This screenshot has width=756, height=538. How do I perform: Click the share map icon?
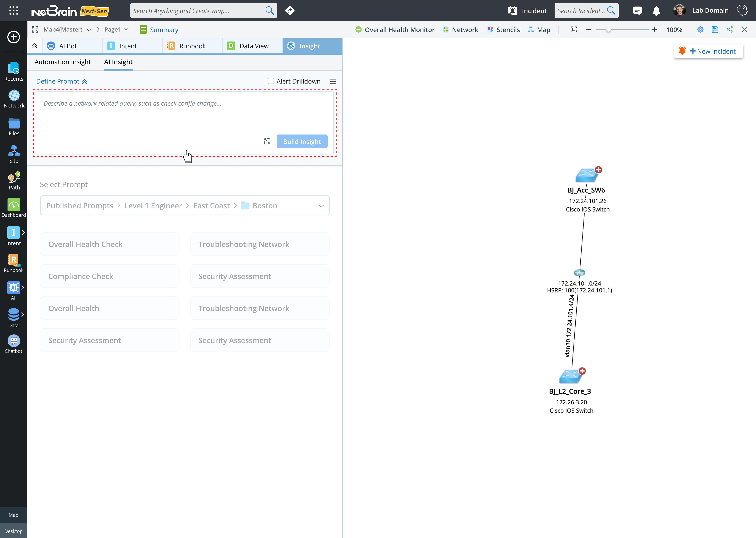pos(730,29)
